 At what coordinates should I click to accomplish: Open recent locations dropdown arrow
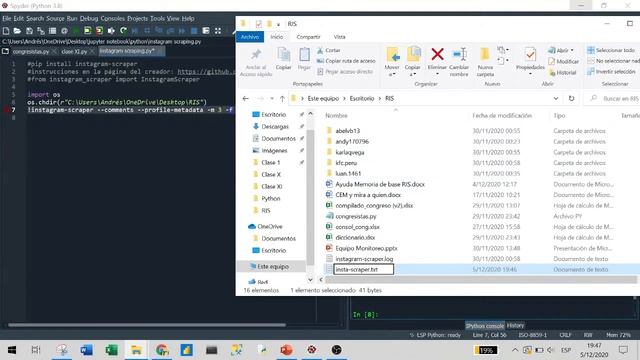[x=272, y=98]
